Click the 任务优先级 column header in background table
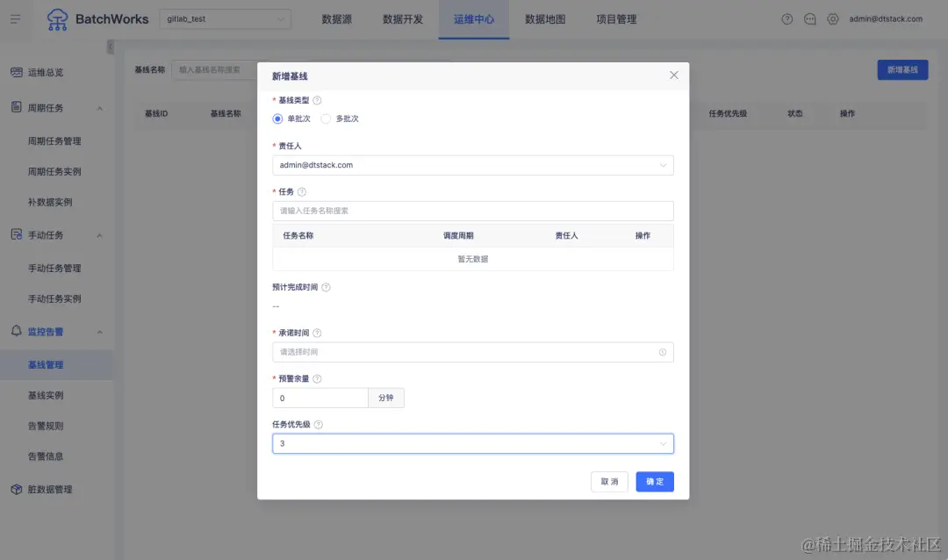 [728, 114]
